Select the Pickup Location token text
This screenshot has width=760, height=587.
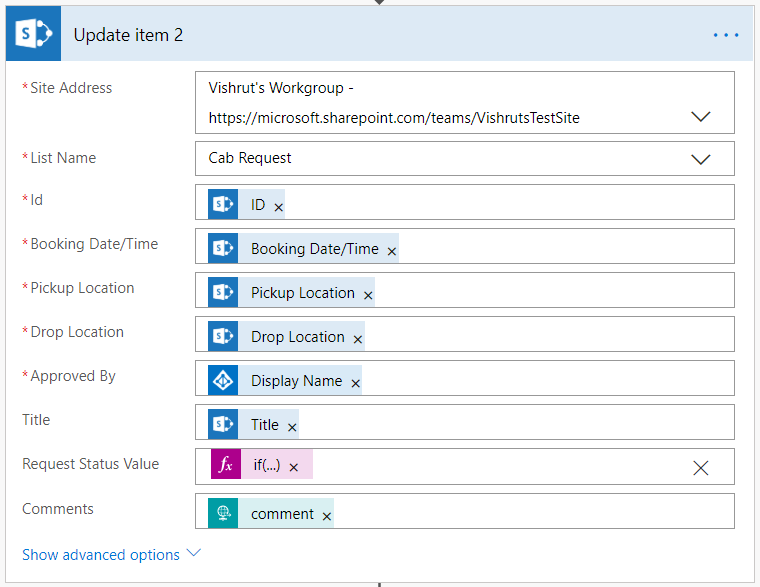[302, 293]
